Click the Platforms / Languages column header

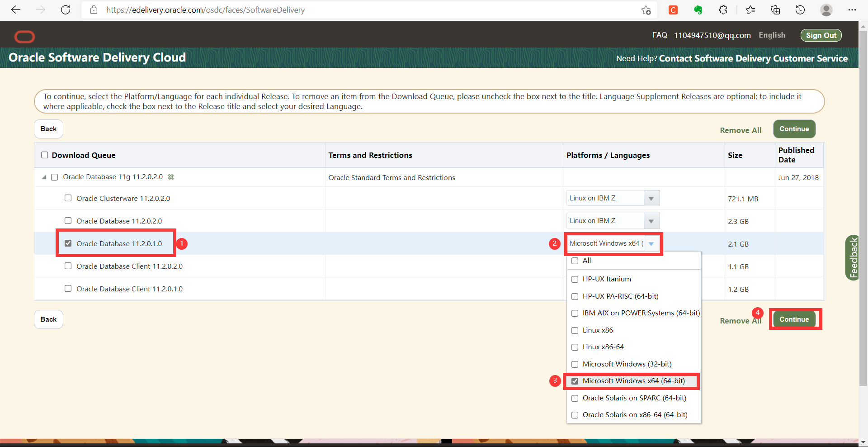tap(608, 155)
